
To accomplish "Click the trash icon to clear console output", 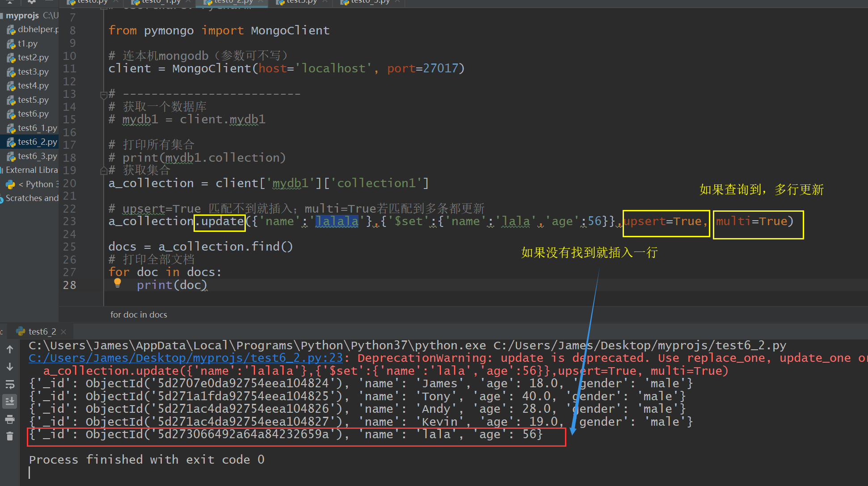I will 10,436.
